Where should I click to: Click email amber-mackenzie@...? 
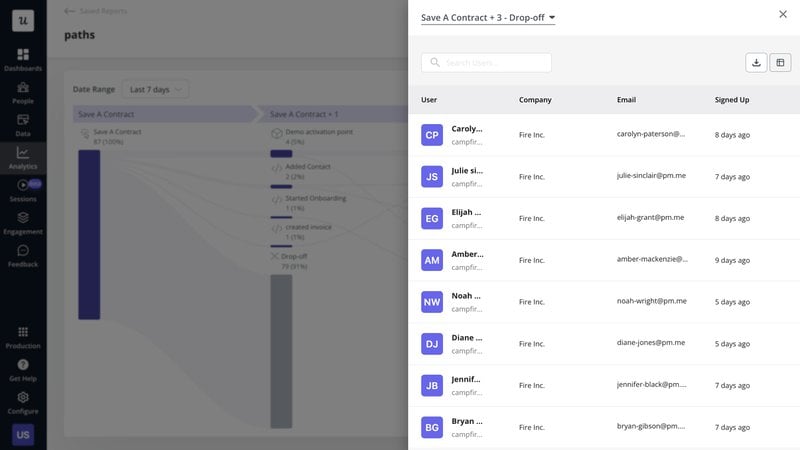652,259
